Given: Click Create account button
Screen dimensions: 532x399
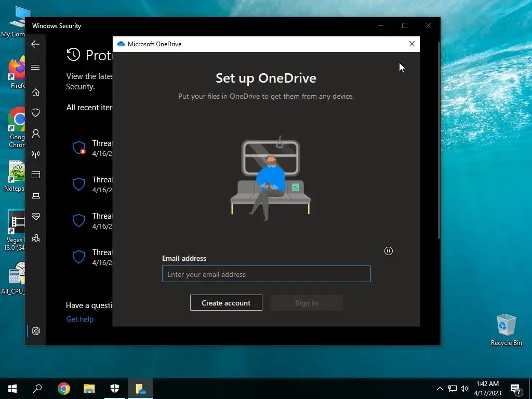Looking at the screenshot, I should (x=226, y=303).
